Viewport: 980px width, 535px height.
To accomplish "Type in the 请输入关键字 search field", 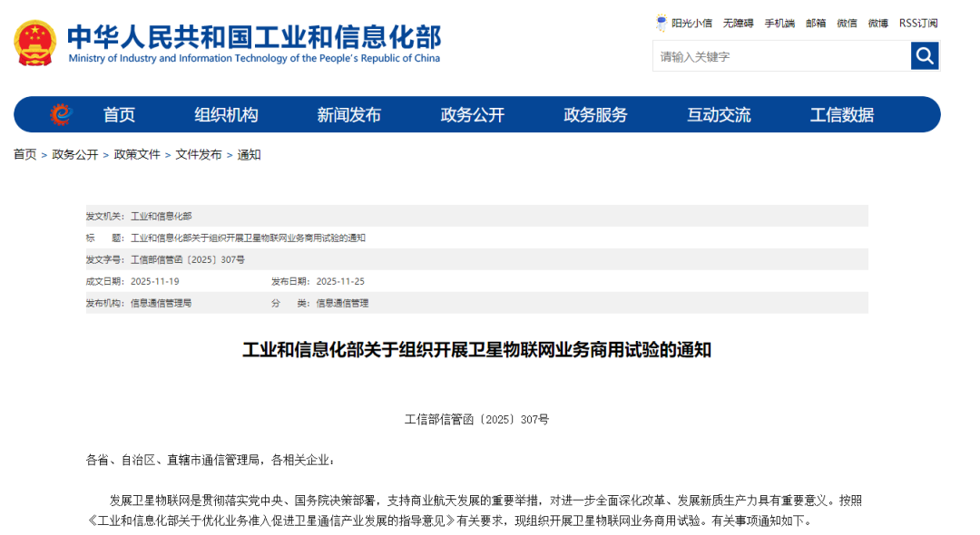I will 780,56.
